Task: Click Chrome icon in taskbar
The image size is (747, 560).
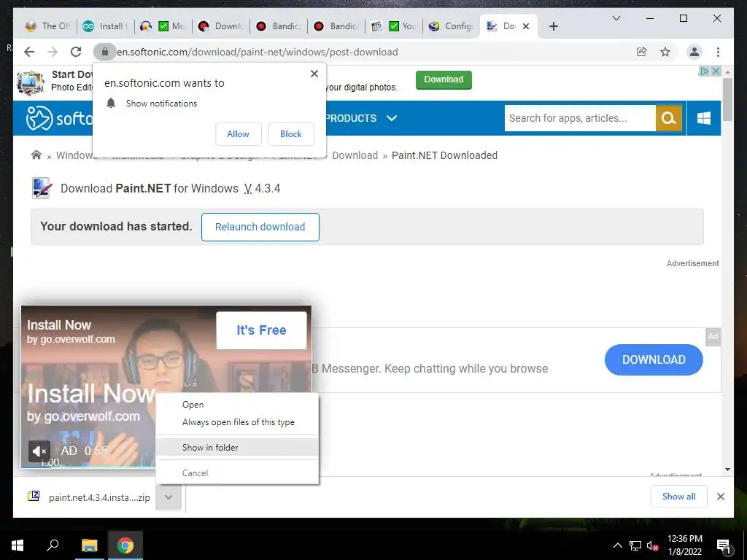Action: (125, 545)
